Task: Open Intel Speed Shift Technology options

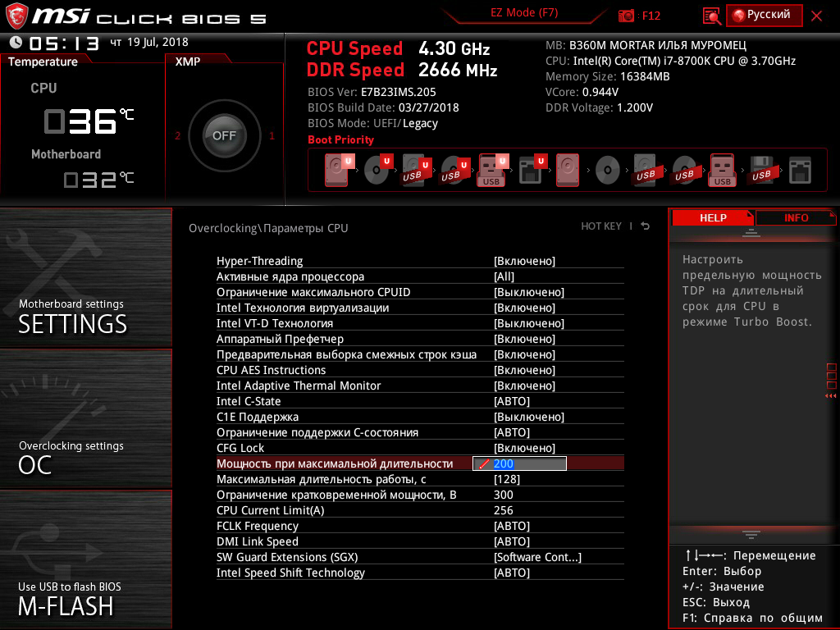Action: 420,572
